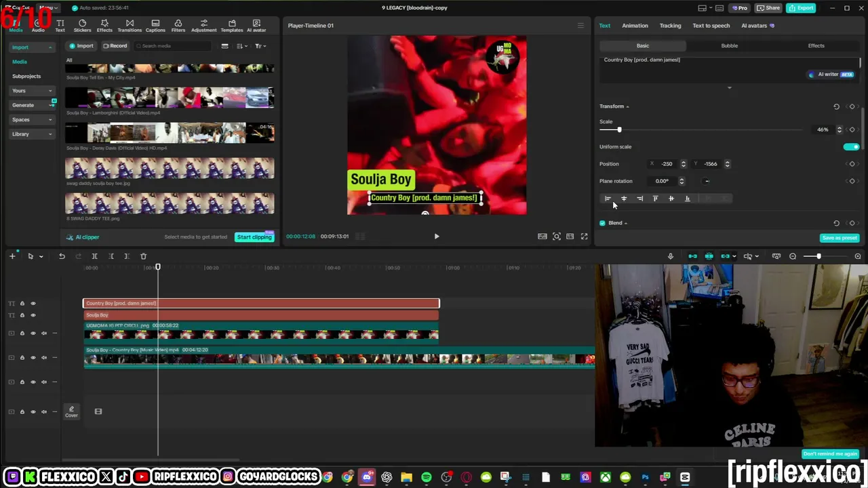Hide the UGMOMA image track
Screen dimensions: 868x488
[x=33, y=333]
